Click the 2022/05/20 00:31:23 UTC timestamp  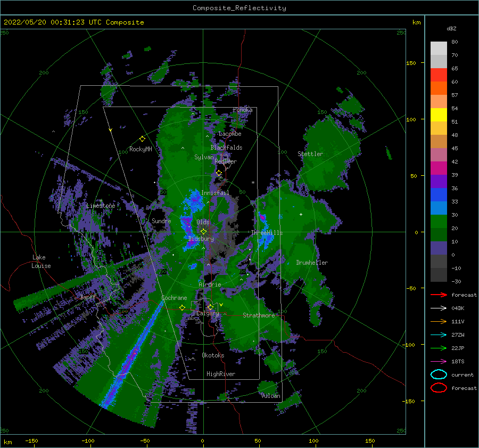point(48,22)
